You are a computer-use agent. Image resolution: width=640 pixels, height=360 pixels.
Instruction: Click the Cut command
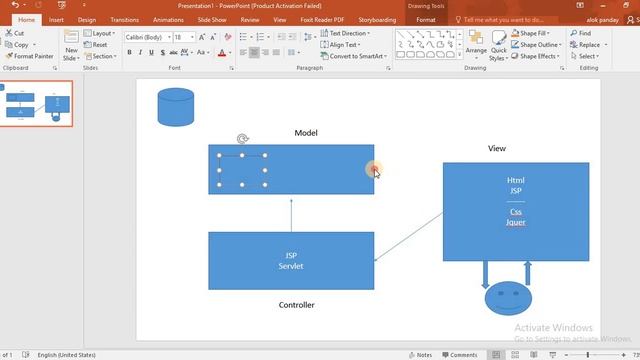point(15,33)
